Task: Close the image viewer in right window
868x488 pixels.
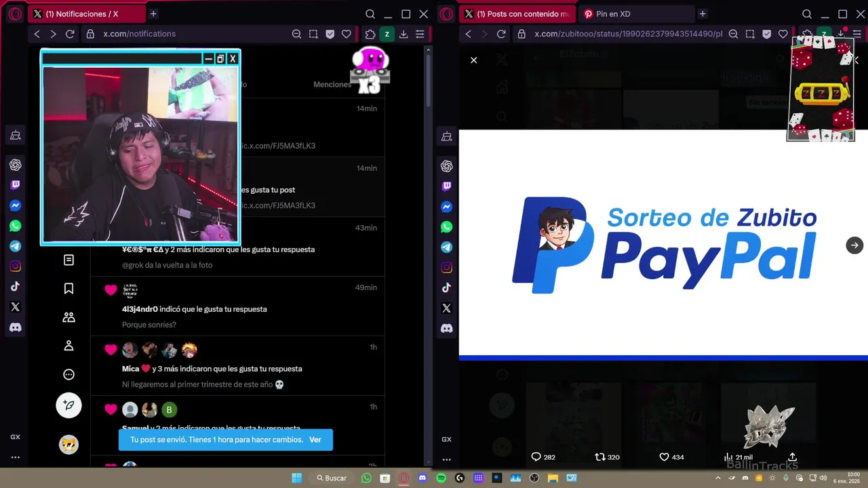Action: point(474,60)
